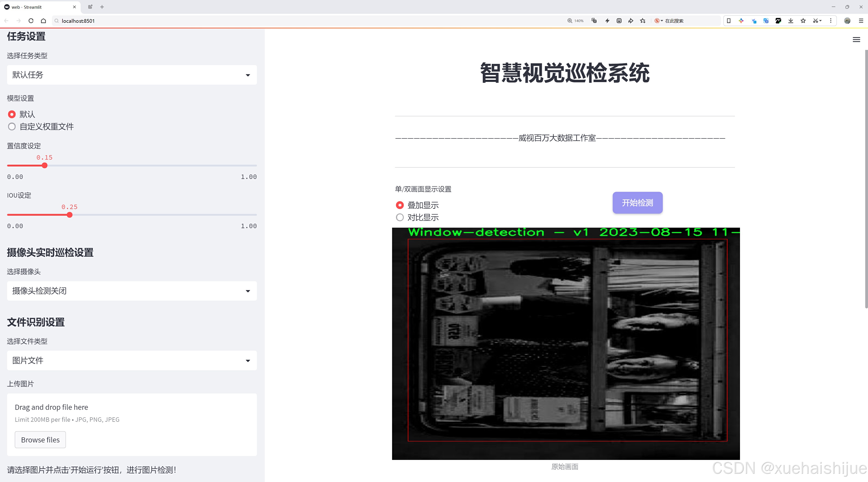Click the 任务设置 sidebar heading

[26, 36]
